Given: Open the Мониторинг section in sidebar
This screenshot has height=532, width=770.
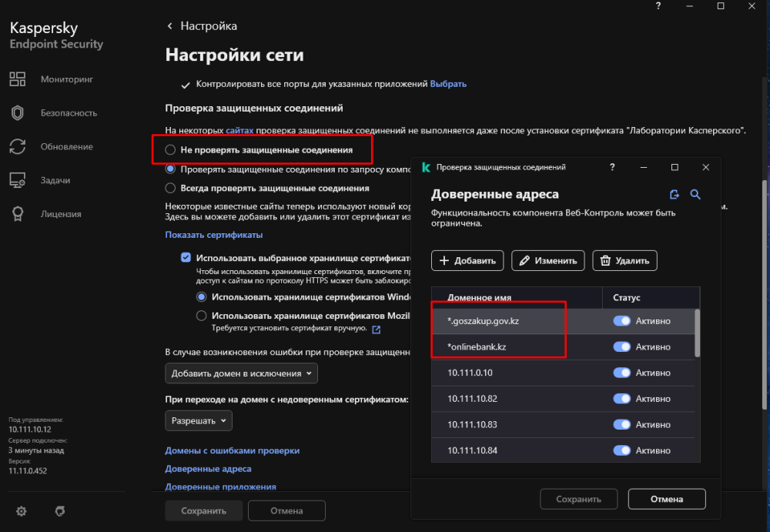Looking at the screenshot, I should (66, 79).
